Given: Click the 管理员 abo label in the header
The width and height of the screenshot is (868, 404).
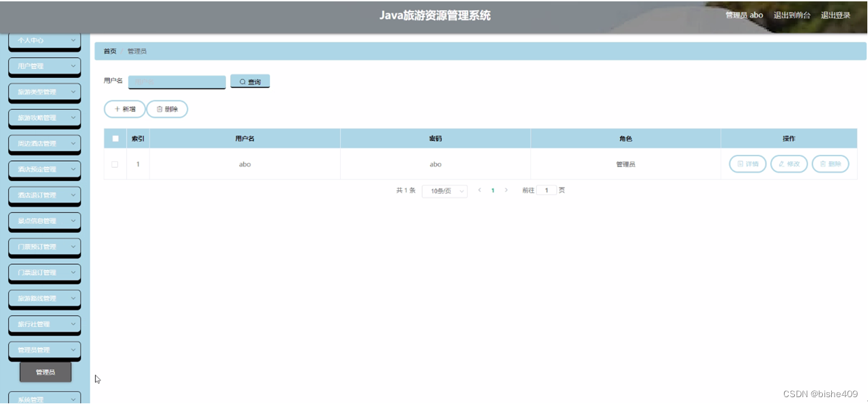Looking at the screenshot, I should [744, 15].
